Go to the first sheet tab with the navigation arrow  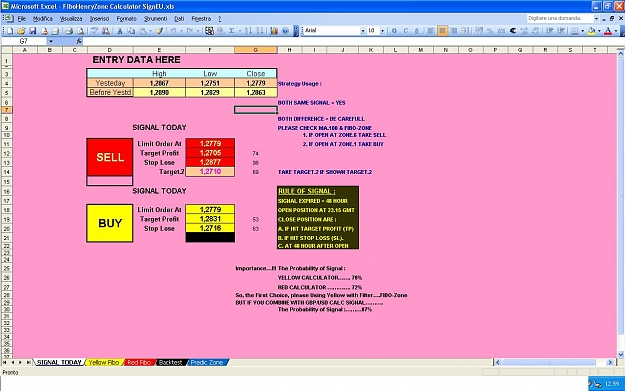pos(5,362)
